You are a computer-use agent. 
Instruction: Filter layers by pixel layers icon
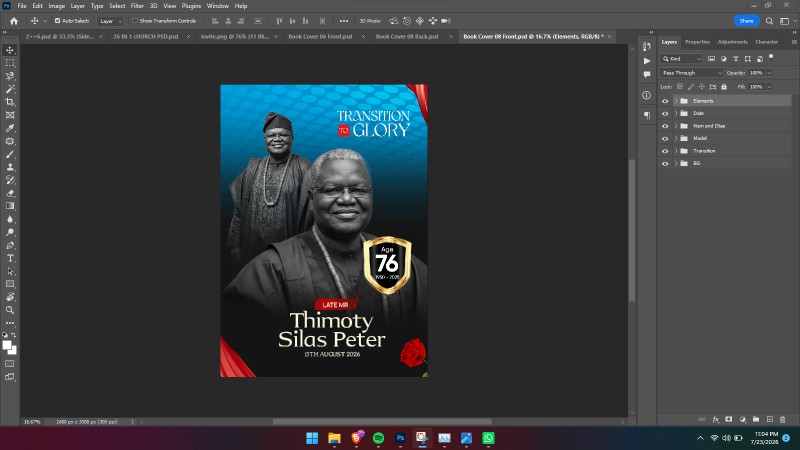tap(711, 59)
